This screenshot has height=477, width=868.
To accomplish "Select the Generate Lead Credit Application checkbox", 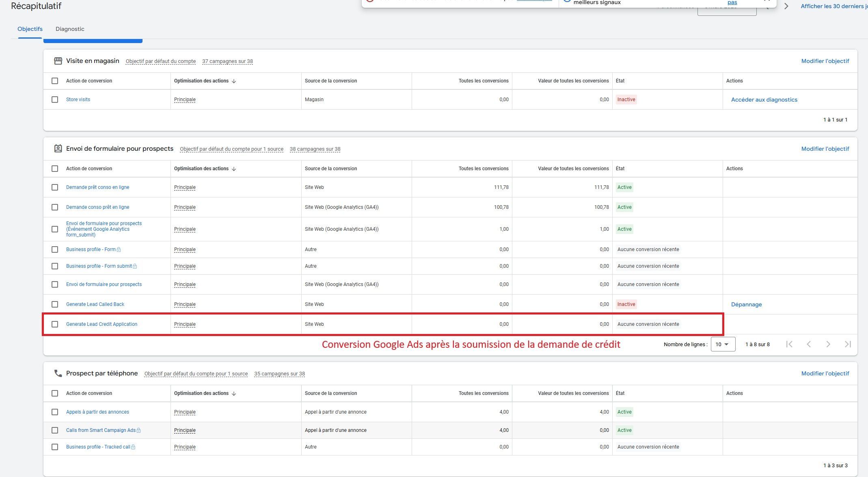I will (55, 324).
